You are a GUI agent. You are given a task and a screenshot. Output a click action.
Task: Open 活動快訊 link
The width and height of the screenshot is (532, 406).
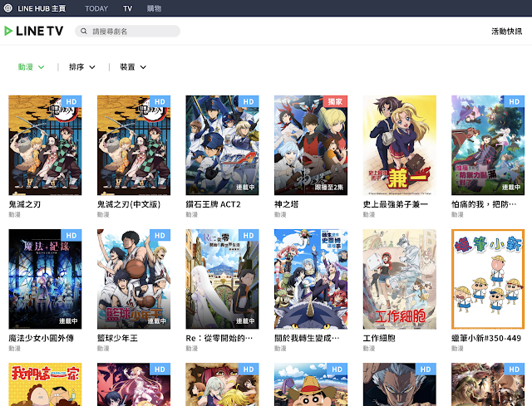(x=506, y=32)
